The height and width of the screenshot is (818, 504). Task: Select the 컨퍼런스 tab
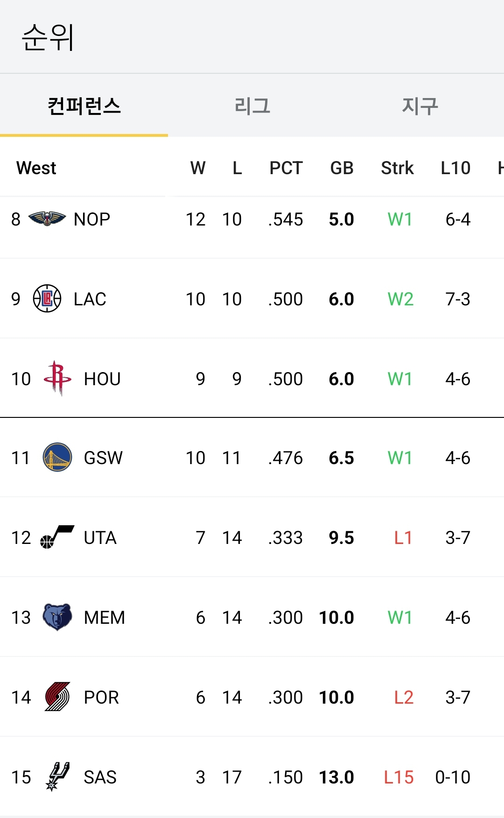[84, 106]
